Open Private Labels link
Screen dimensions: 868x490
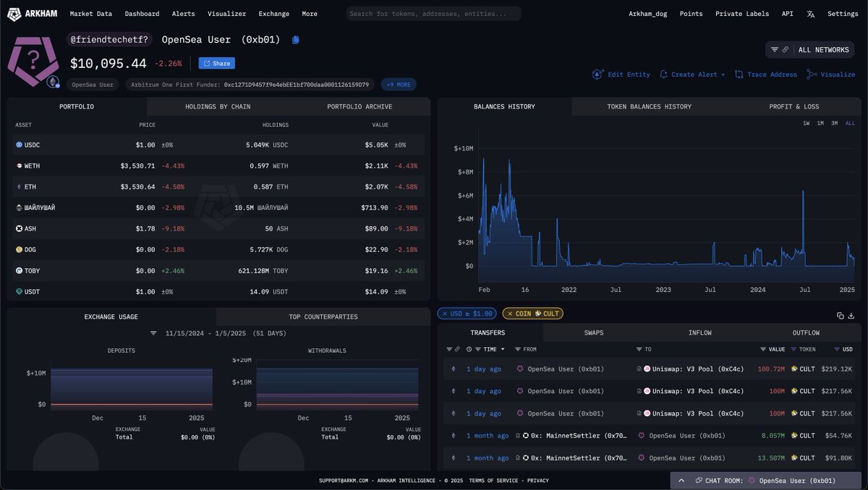tap(742, 14)
